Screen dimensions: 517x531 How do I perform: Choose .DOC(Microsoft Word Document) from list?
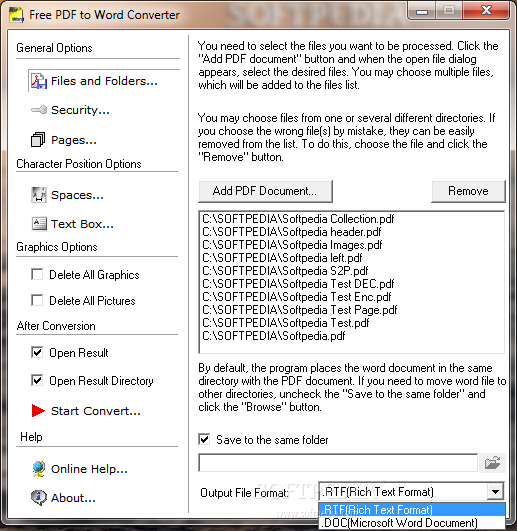click(412, 523)
